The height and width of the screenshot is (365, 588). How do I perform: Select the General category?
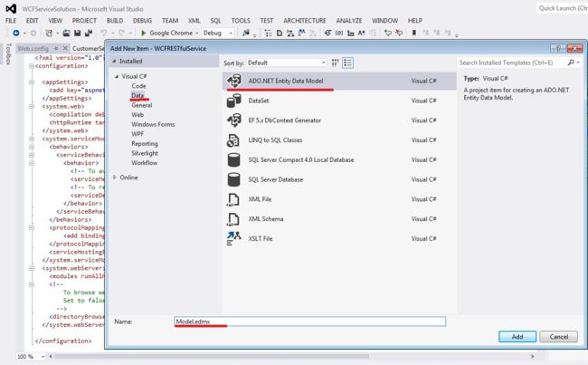click(142, 105)
